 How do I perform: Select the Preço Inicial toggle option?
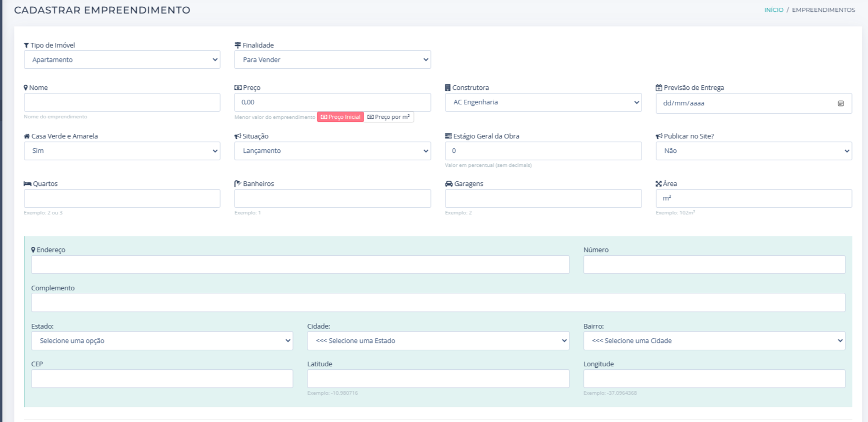click(340, 117)
